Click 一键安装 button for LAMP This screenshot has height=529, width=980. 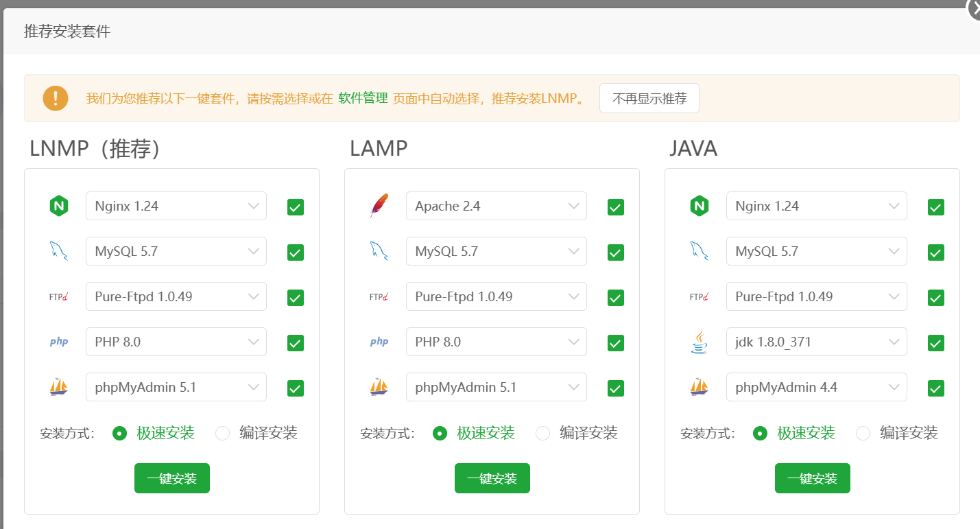[x=492, y=478]
